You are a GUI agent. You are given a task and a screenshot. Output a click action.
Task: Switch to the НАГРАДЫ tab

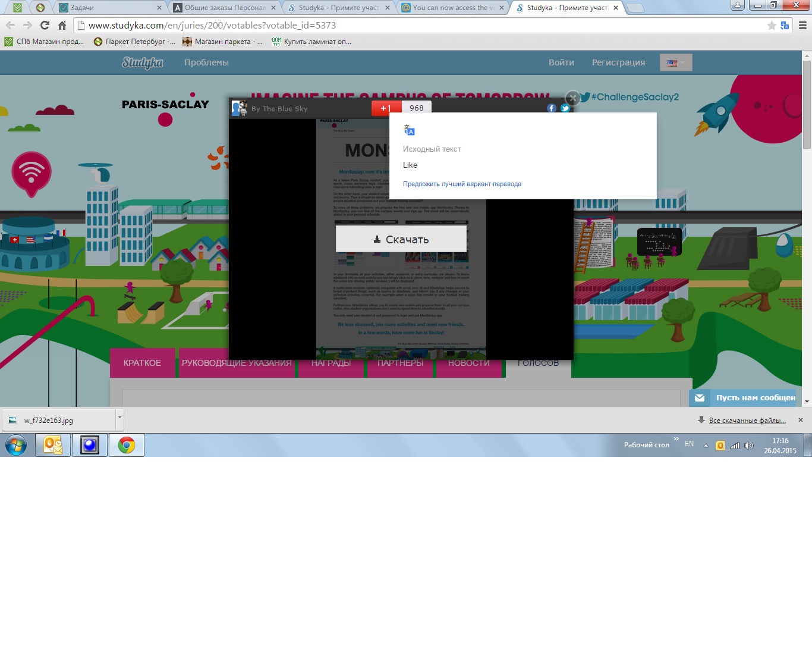coord(331,363)
